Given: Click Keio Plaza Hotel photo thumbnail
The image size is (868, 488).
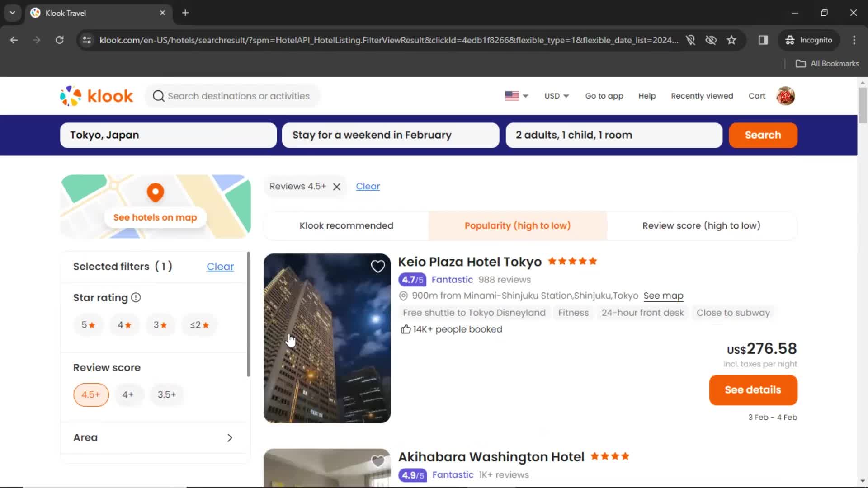Looking at the screenshot, I should 327,338.
